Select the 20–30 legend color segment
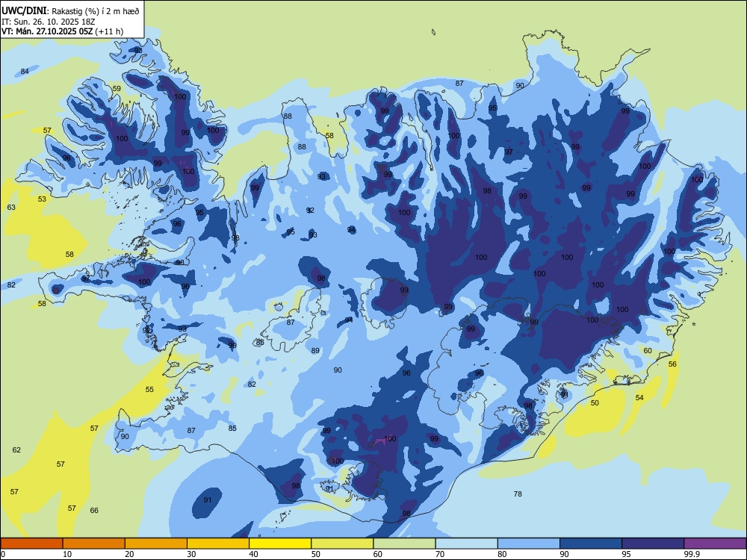Screen dimensions: 747x560 point(156,544)
